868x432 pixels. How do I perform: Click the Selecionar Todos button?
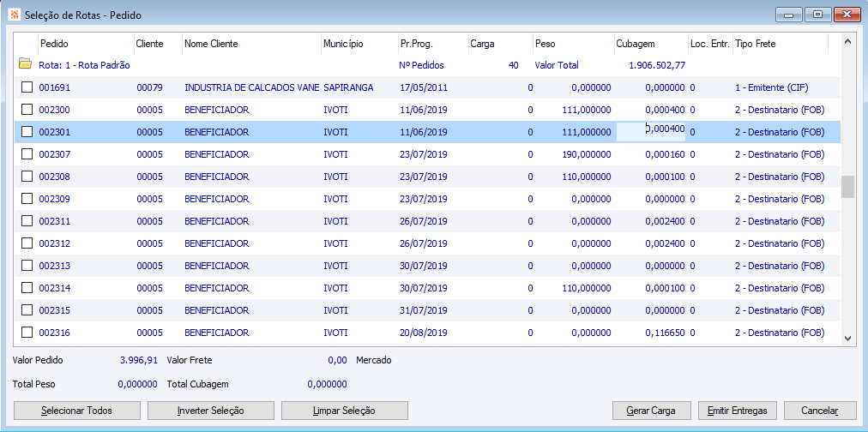click(x=76, y=411)
